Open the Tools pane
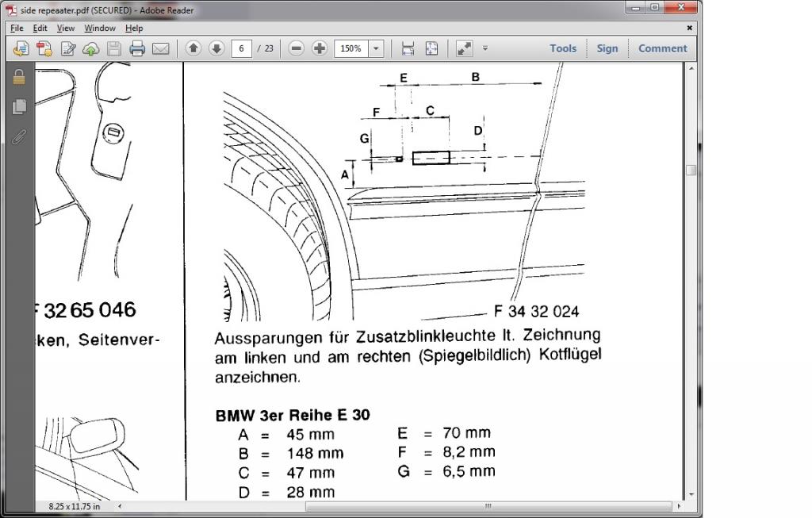Screen dimensions: 812x518 click(563, 48)
